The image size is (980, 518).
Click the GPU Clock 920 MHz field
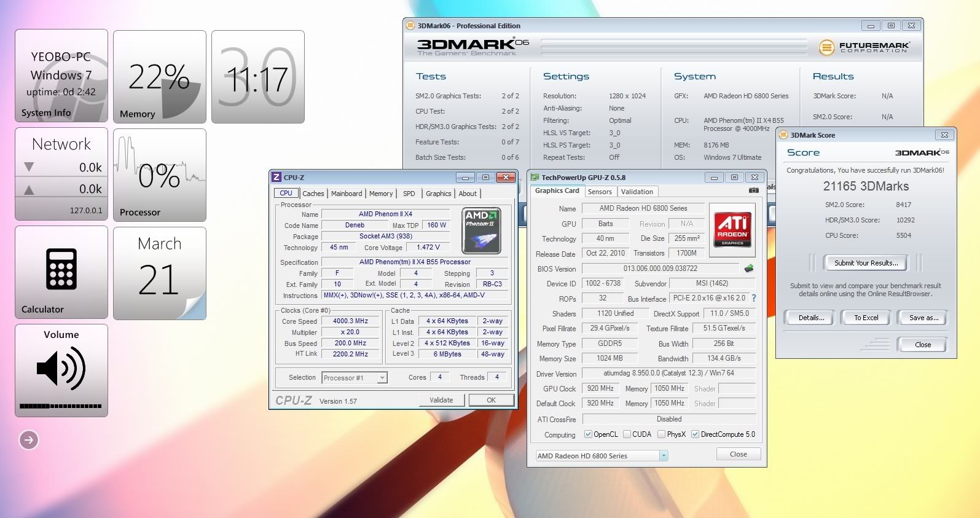point(600,388)
